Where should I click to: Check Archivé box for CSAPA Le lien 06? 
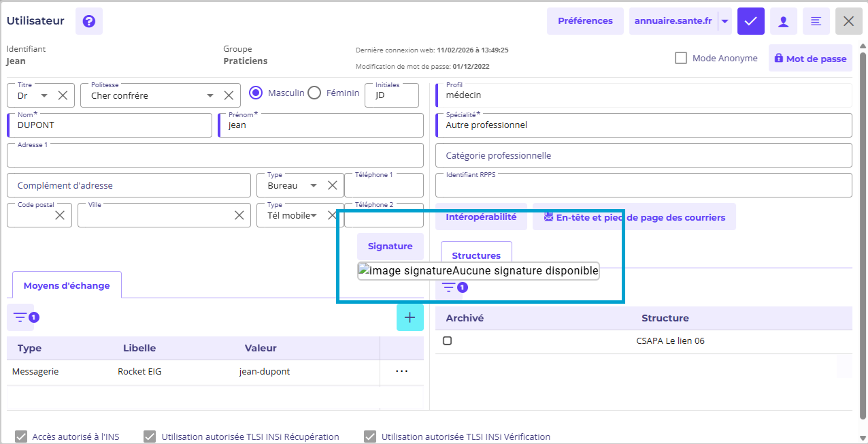(x=448, y=340)
